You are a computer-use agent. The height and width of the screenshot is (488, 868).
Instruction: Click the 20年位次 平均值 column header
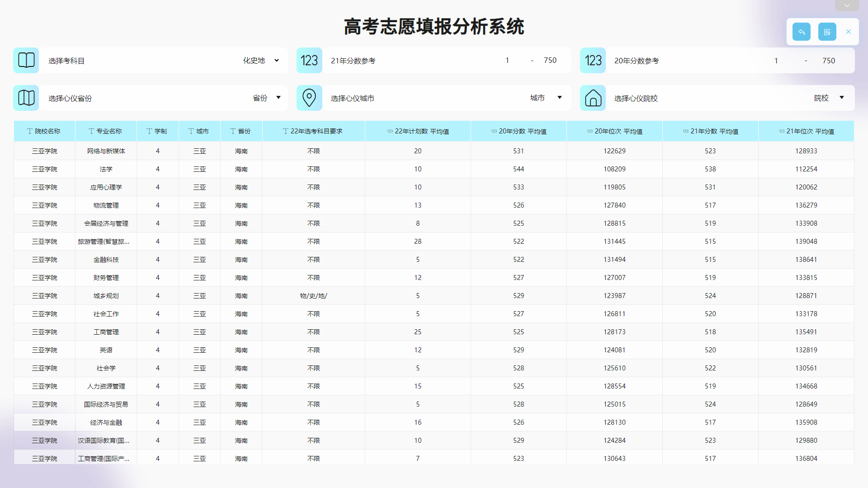tap(614, 131)
